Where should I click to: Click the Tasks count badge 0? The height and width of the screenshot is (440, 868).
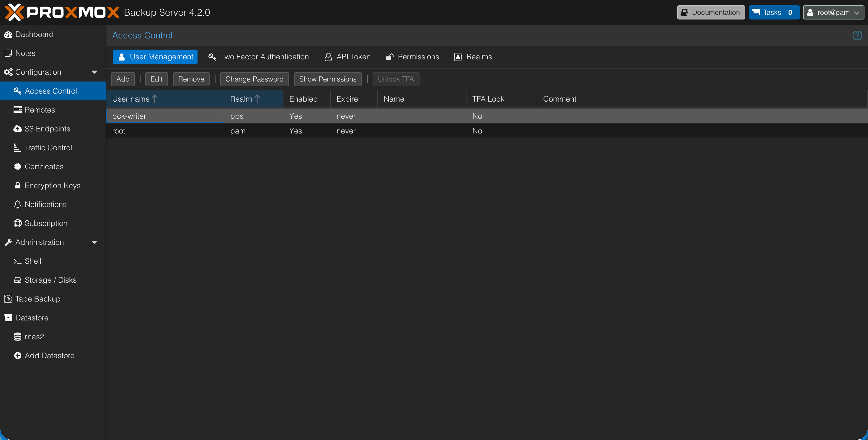click(x=790, y=12)
